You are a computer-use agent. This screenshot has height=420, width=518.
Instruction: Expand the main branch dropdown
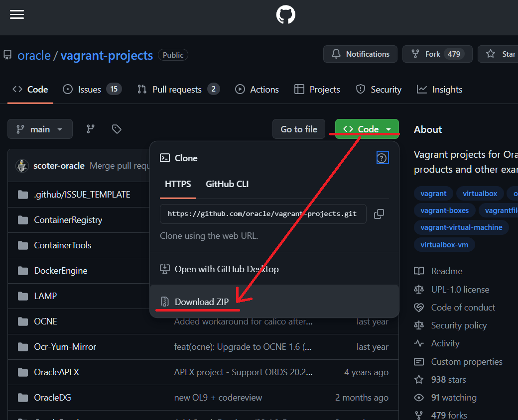40,129
